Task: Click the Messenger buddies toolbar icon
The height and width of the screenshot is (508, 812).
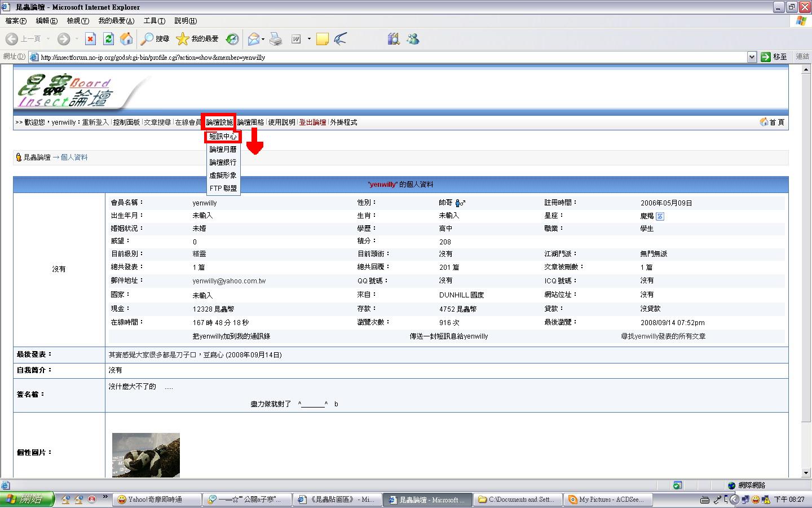Action: (x=413, y=39)
